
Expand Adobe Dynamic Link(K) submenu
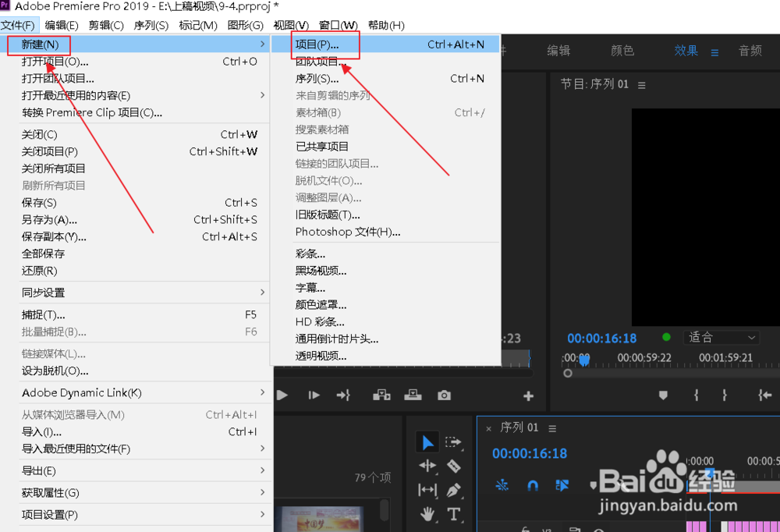[135, 392]
